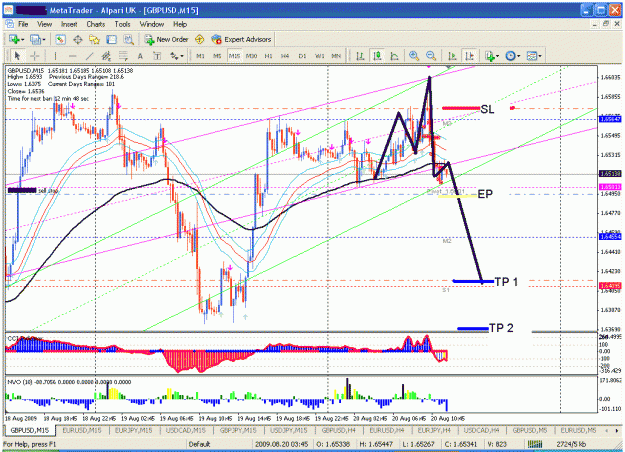
Task: Select the Vertical Line drawing tool
Action: point(55,56)
